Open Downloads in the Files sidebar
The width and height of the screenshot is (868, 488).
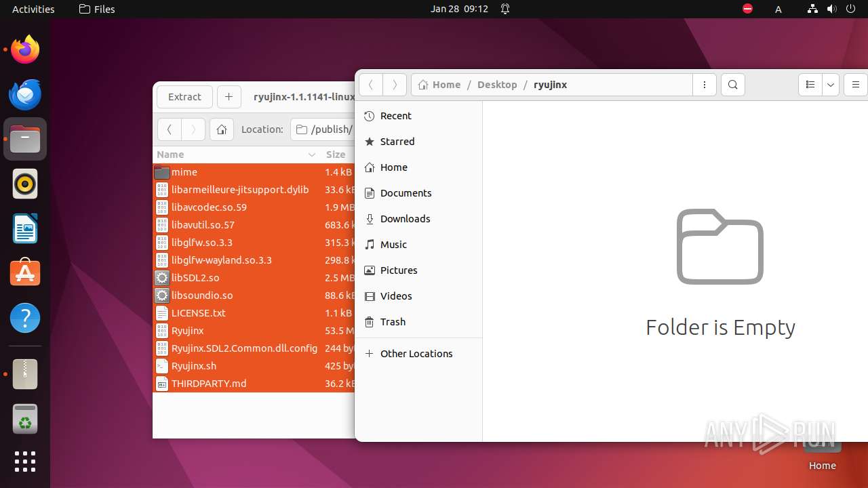coord(419,219)
